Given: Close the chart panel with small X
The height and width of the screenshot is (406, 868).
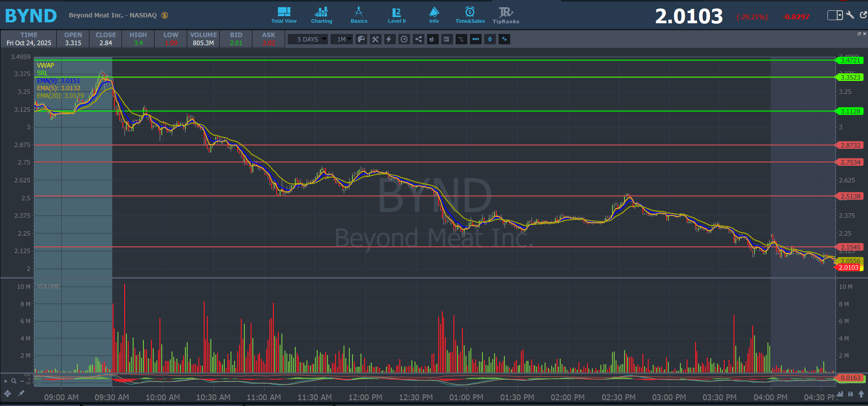Looking at the screenshot, I should [x=864, y=34].
